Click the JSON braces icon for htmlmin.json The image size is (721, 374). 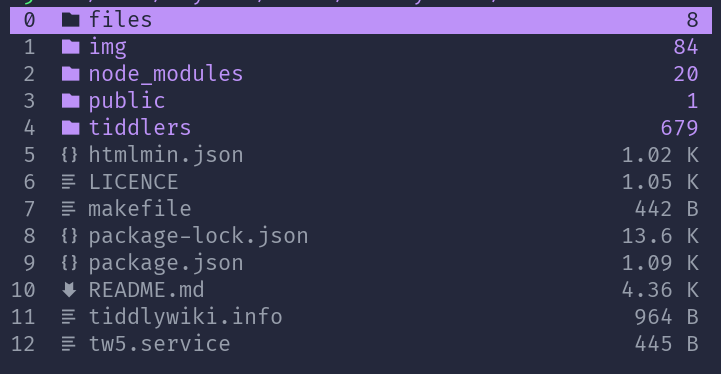point(69,155)
